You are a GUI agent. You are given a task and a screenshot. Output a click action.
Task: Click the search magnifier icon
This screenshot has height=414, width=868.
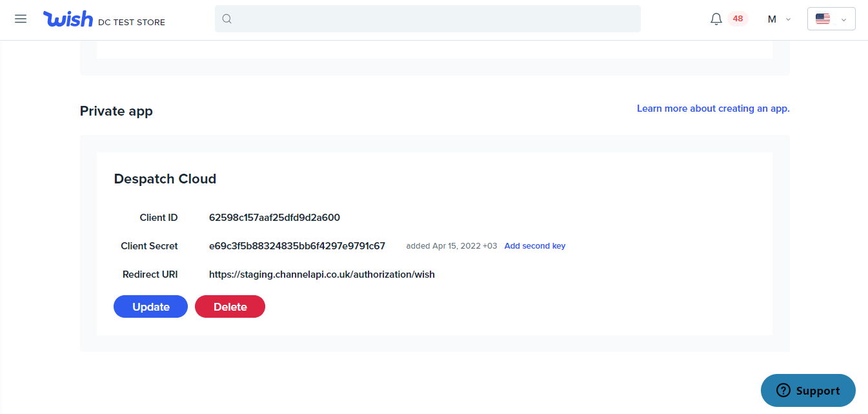point(227,19)
